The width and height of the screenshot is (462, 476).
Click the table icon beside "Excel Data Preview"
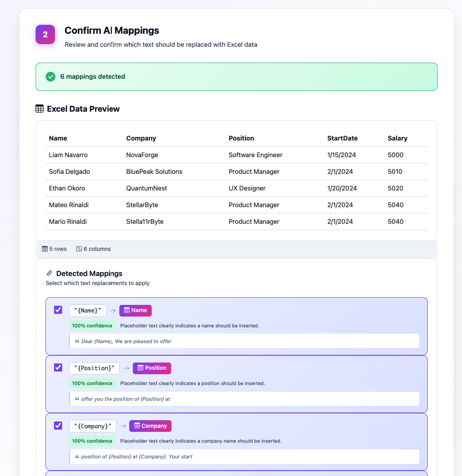coord(39,109)
